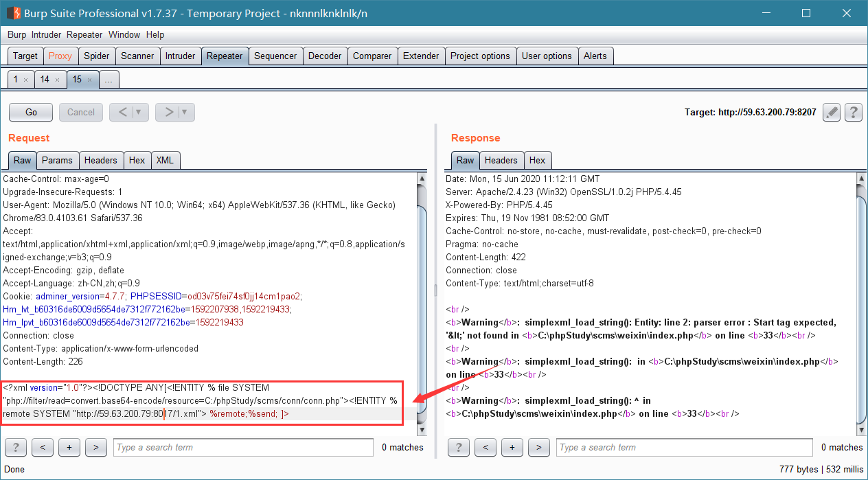Screen dimensions: 868x480
Task: Click the Cancel button
Action: click(81, 112)
